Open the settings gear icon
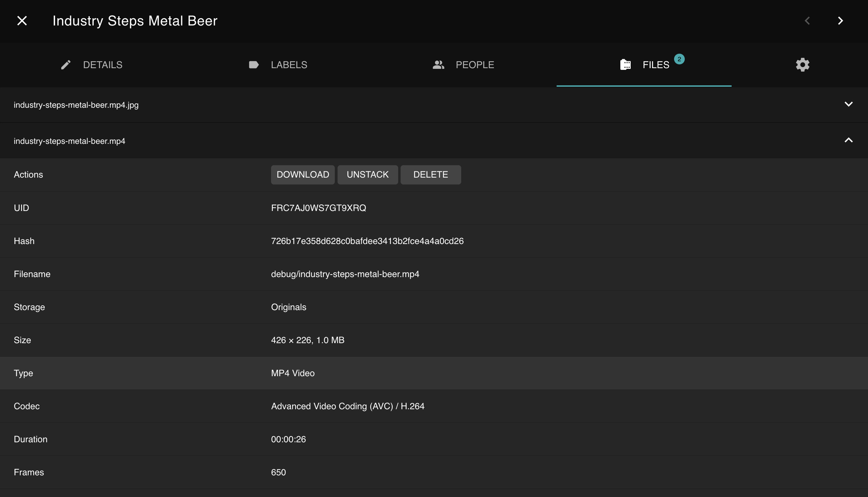This screenshot has height=497, width=868. (803, 65)
